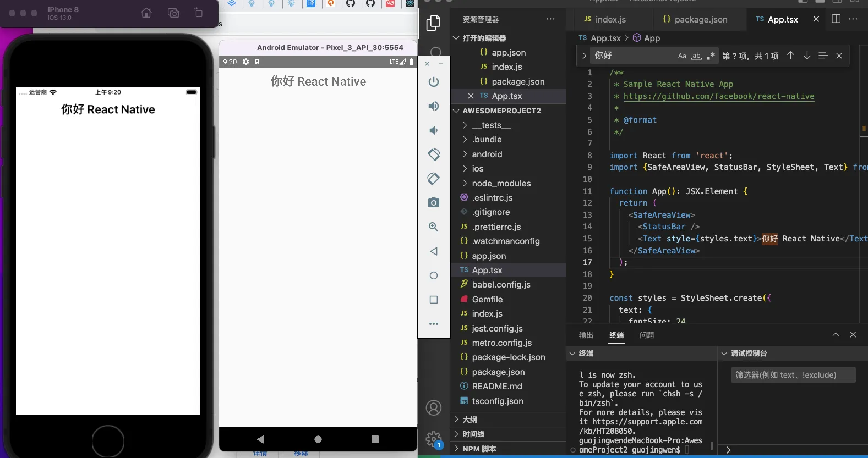868x458 pixels.
Task: Click debug console filter field
Action: point(793,375)
